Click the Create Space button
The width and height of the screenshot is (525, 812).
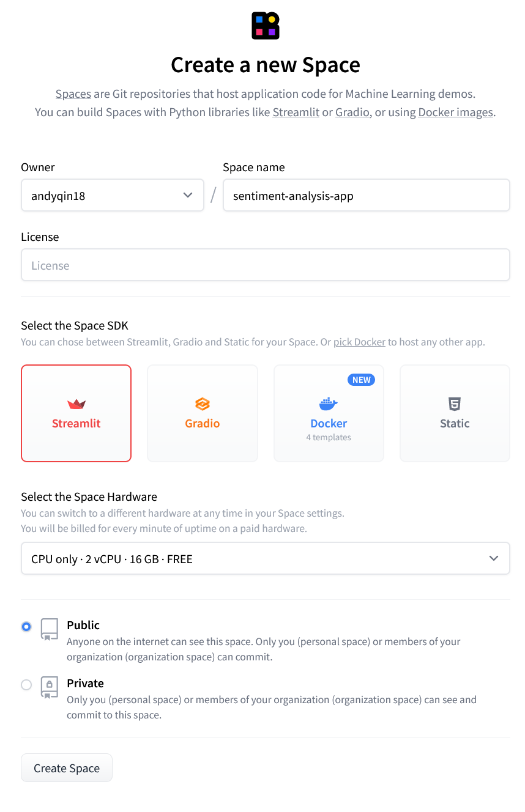click(67, 768)
